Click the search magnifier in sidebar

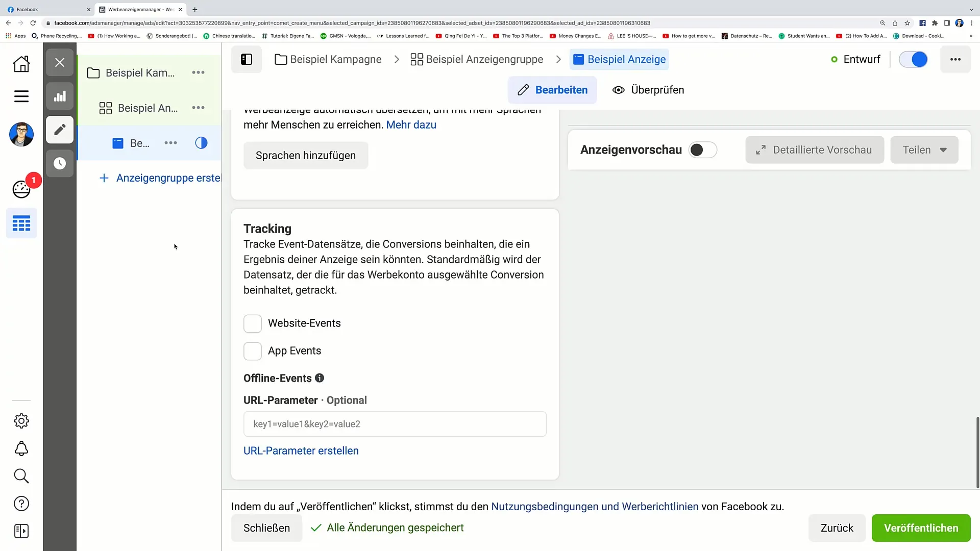click(x=21, y=476)
